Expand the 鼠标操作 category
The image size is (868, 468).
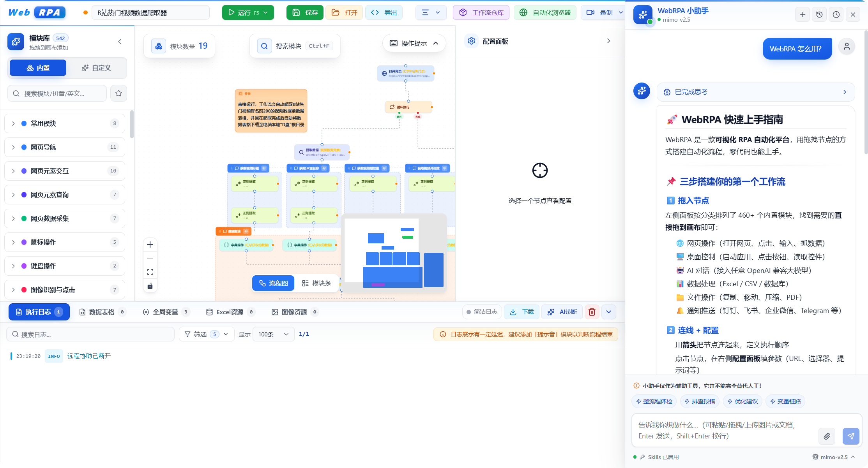click(x=65, y=242)
